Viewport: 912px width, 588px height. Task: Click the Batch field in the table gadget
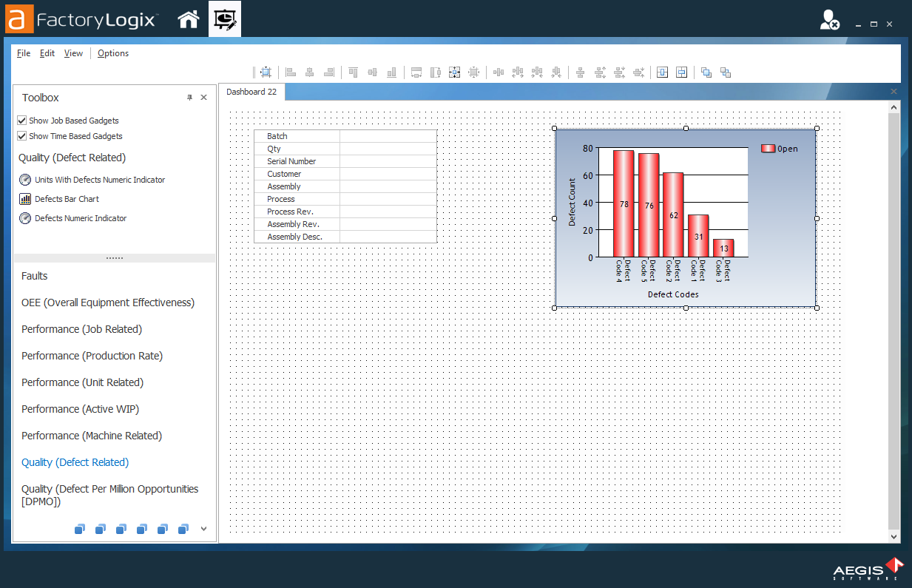(x=277, y=136)
